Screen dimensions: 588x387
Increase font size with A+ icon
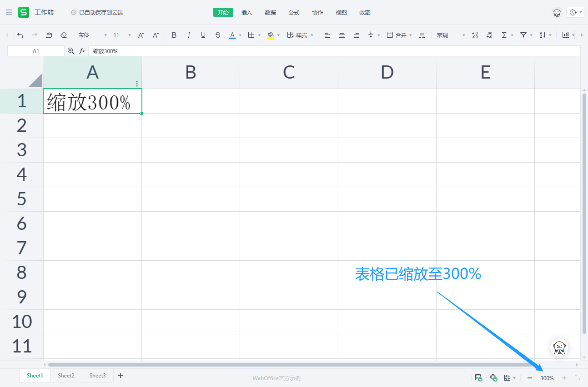141,35
